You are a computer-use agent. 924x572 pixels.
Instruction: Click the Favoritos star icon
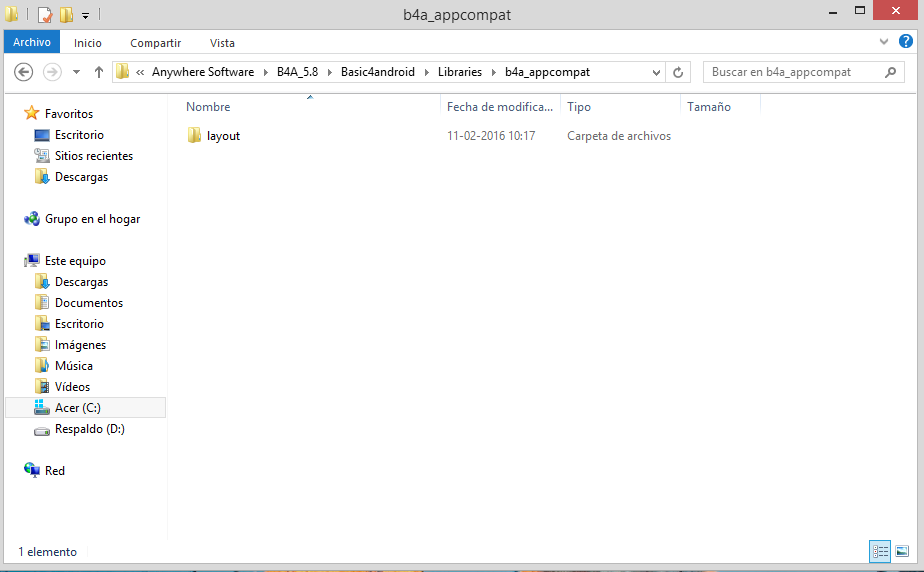click(32, 113)
